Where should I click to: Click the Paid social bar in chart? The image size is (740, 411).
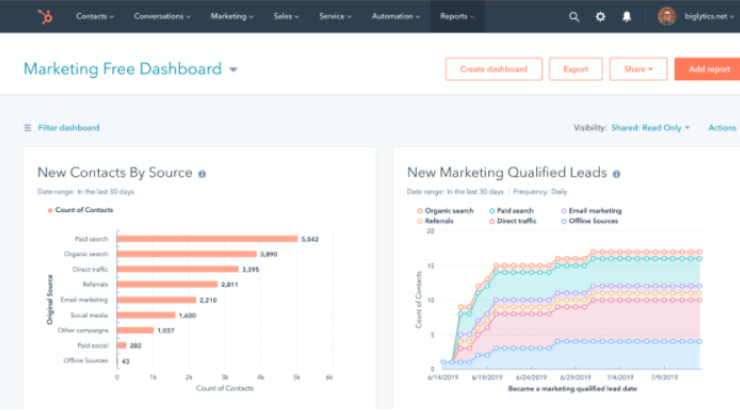tap(122, 345)
